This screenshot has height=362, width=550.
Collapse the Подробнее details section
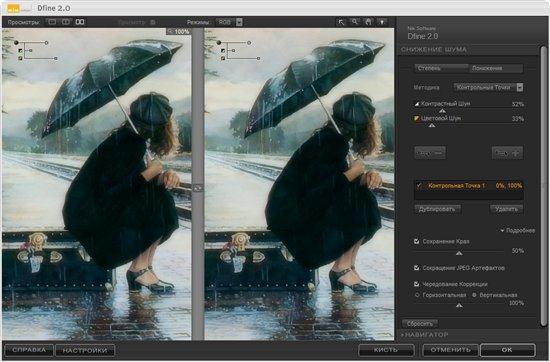tap(518, 230)
